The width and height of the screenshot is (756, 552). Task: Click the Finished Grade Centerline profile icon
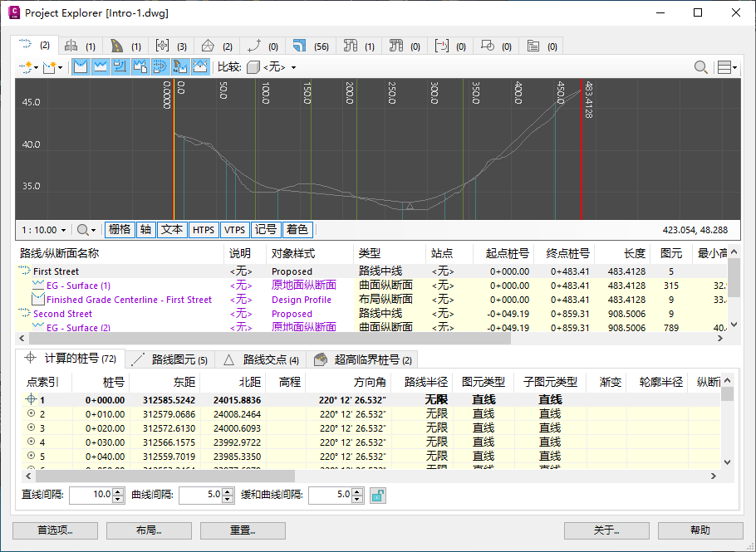point(37,300)
